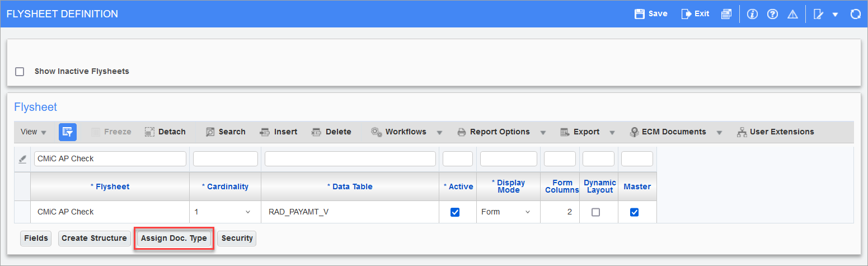Click the Security button
This screenshot has width=868, height=266.
click(x=237, y=239)
